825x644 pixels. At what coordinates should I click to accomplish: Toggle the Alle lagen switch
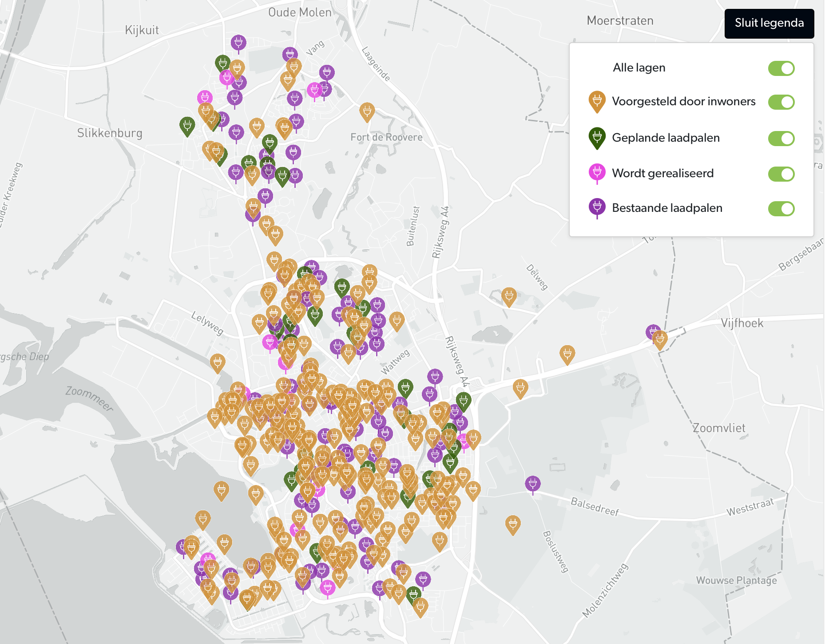[x=781, y=68]
